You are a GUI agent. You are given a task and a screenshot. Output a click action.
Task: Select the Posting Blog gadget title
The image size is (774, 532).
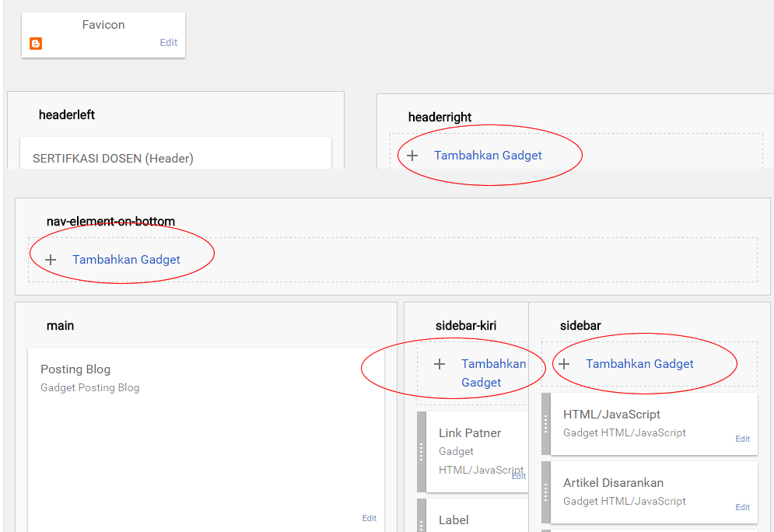[x=75, y=369]
